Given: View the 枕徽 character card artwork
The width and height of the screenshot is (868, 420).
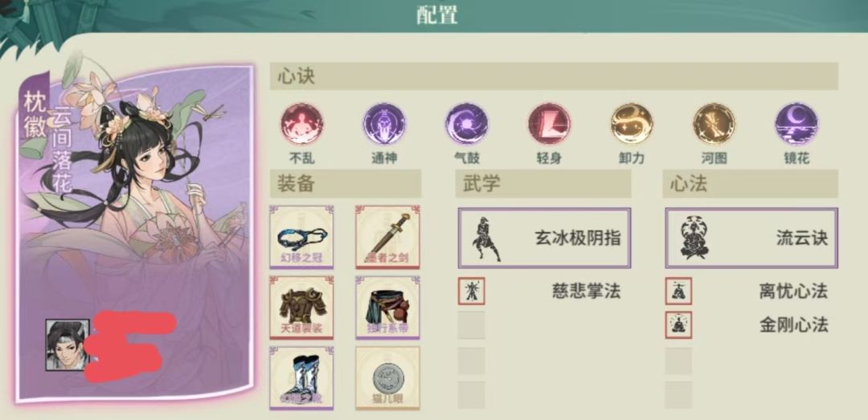Looking at the screenshot, I should click(x=135, y=232).
